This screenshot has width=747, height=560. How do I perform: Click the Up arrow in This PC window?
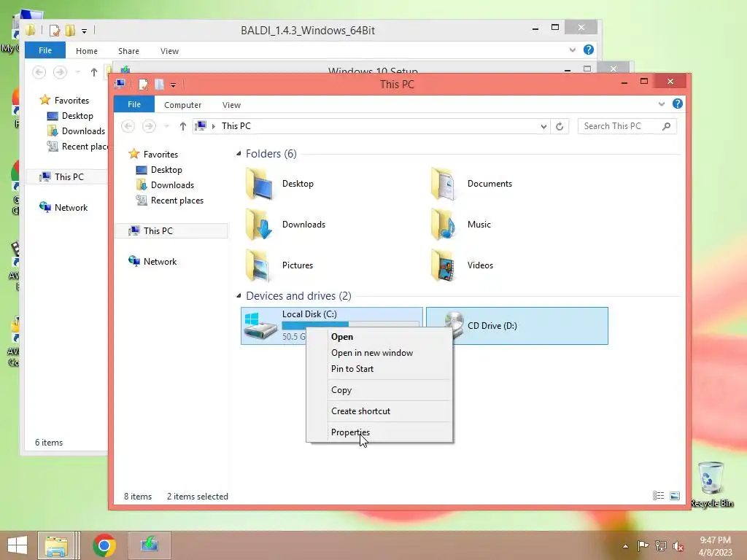(x=182, y=126)
